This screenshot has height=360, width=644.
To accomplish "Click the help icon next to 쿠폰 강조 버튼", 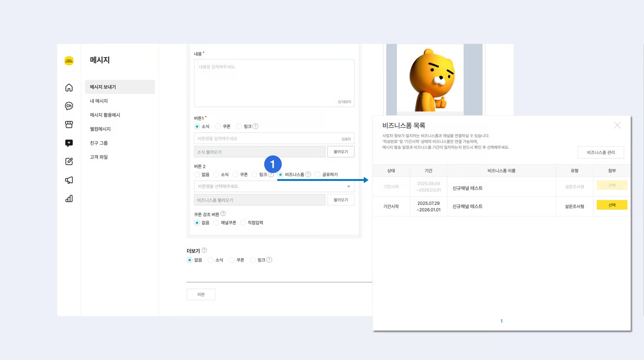I will click(x=223, y=214).
